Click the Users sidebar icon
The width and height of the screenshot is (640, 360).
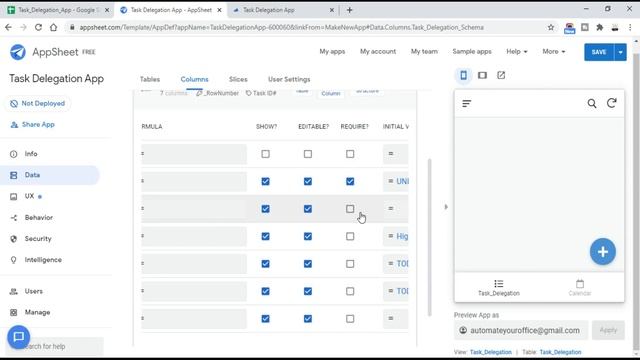click(x=13, y=291)
